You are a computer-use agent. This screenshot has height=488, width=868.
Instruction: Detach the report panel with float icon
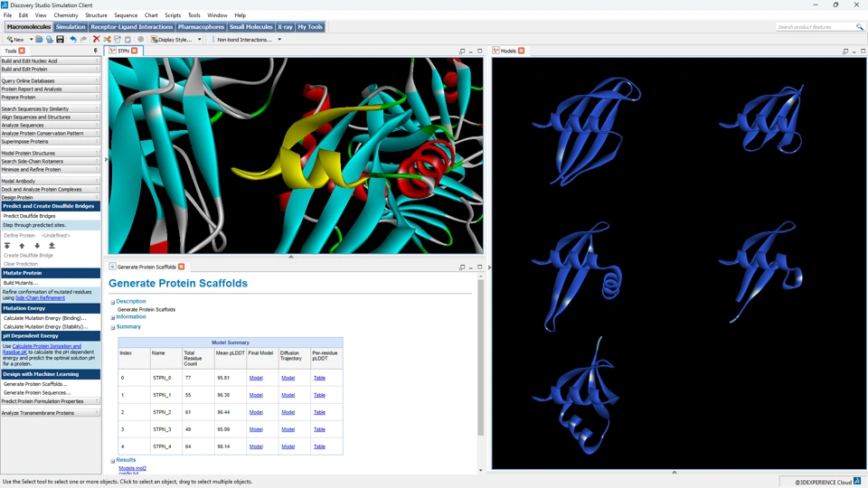click(462, 267)
